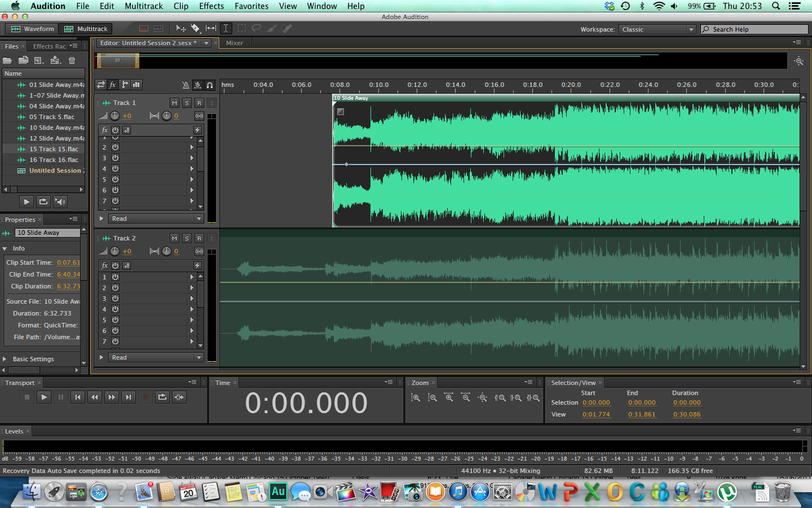812x508 pixels.
Task: Open the Editor session dropdown arrow
Action: 206,43
